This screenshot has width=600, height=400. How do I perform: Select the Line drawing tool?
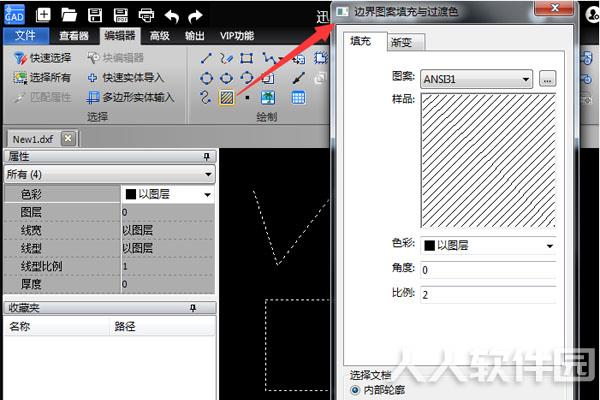206,58
